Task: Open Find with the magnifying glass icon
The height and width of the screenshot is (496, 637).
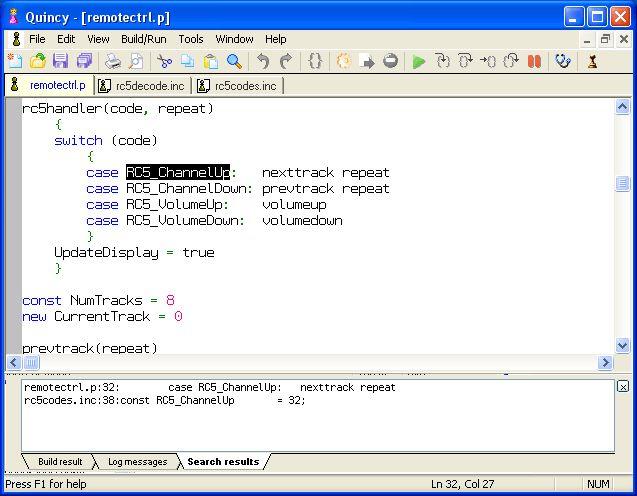Action: [234, 62]
